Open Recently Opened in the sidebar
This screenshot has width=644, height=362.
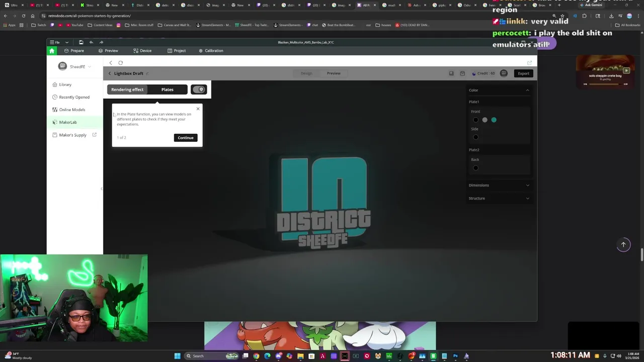pyautogui.click(x=74, y=97)
